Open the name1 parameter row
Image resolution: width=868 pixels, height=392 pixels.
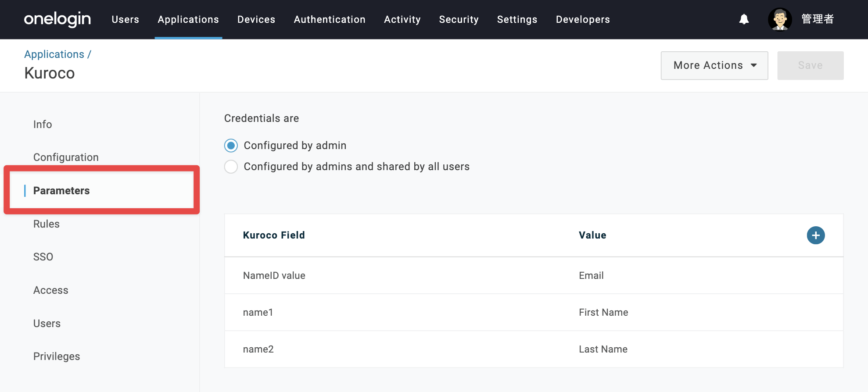click(x=534, y=312)
